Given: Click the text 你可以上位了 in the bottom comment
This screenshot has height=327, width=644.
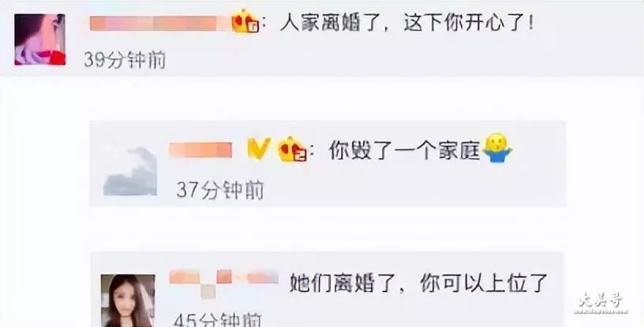Looking at the screenshot, I should point(485,283).
